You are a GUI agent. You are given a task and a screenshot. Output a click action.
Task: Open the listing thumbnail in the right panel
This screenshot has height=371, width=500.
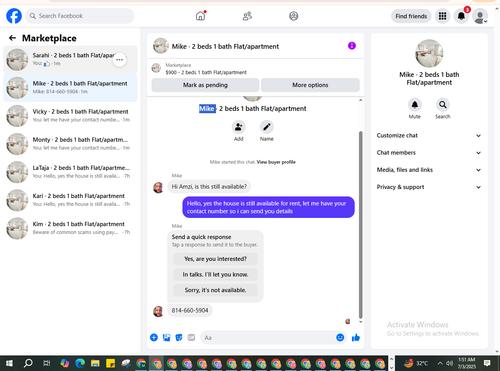(429, 53)
